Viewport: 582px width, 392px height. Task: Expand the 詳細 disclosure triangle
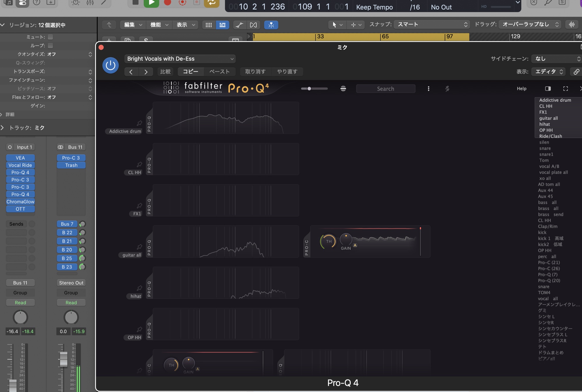1,114
